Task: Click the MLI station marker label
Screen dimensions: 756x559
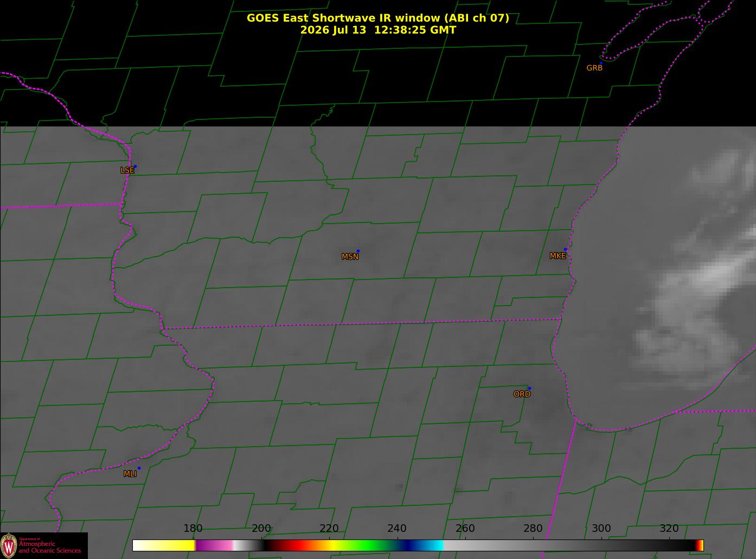Action: (x=130, y=474)
